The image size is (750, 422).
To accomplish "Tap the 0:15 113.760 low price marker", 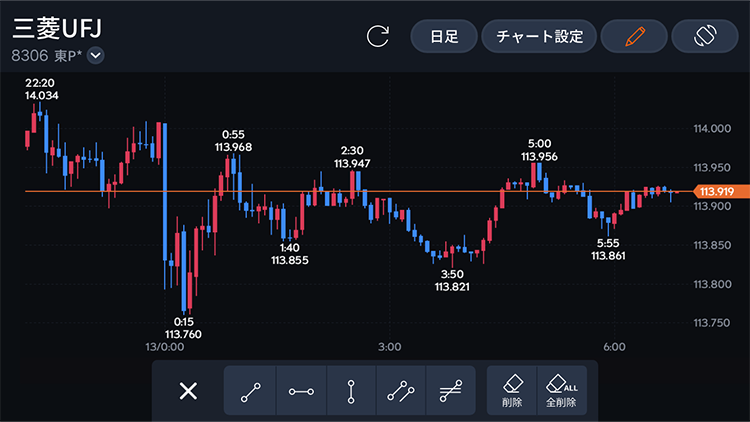I will [181, 328].
